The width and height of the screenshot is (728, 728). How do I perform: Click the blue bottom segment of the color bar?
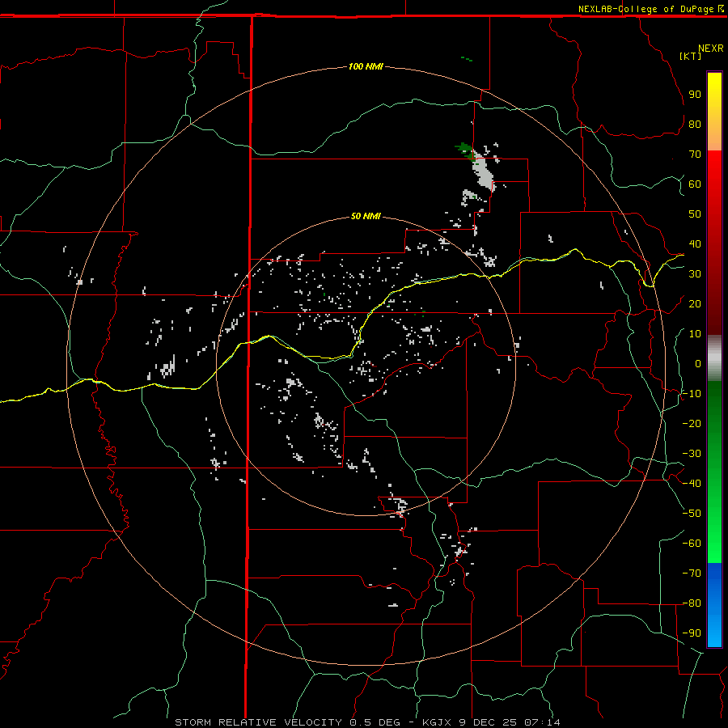click(714, 605)
